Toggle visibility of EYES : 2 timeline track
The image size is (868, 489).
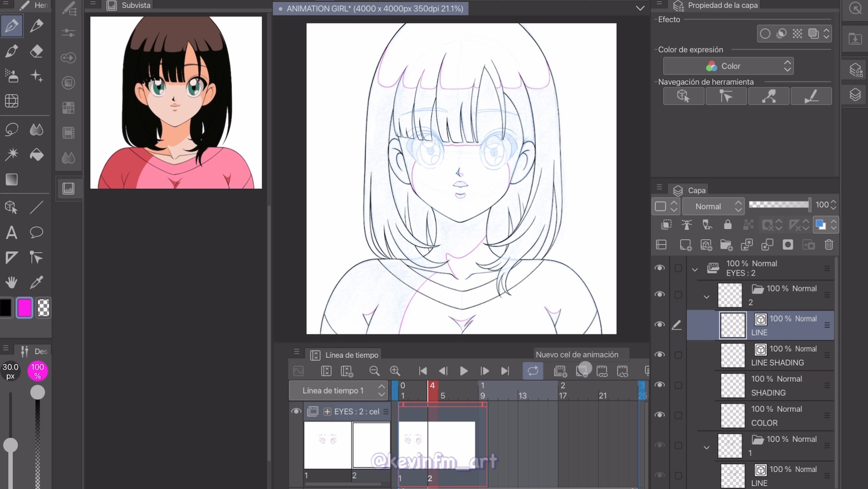[296, 411]
